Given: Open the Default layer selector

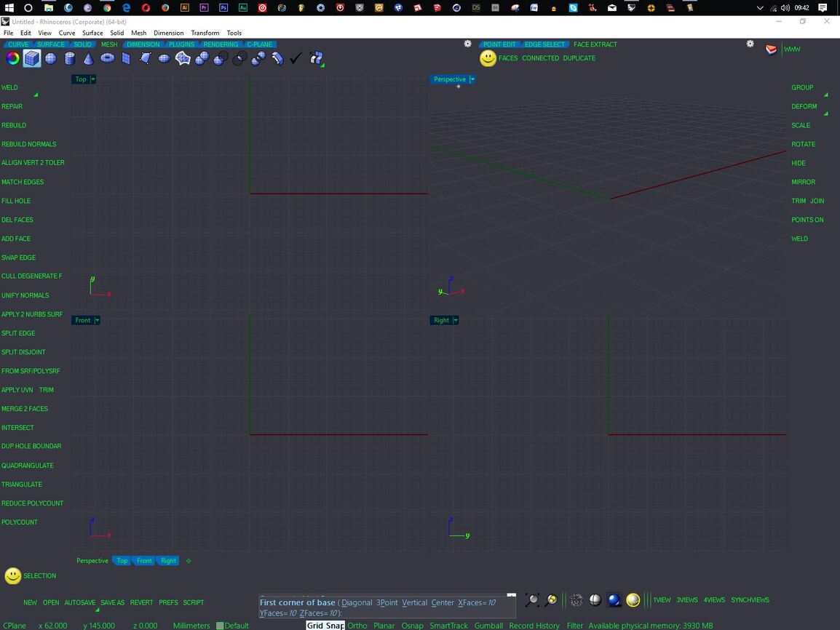Looking at the screenshot, I should [232, 626].
